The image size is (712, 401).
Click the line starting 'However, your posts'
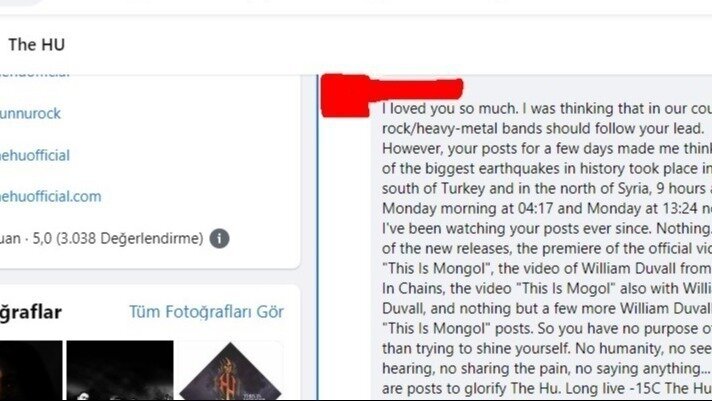coord(547,149)
